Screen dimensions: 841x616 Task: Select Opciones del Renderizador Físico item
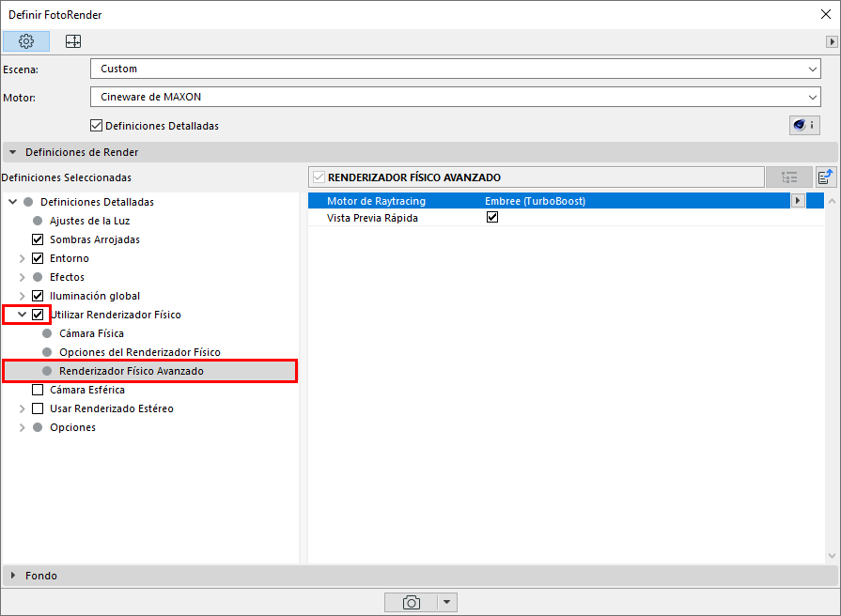coord(140,352)
